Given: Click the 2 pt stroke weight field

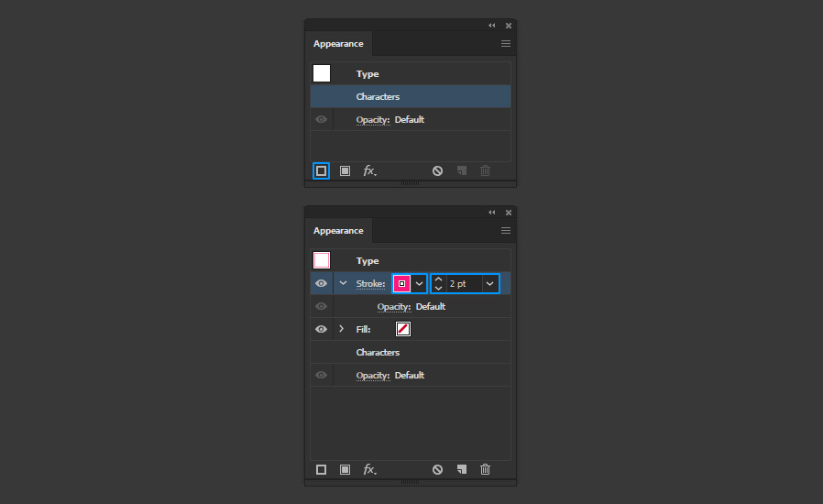Looking at the screenshot, I should pos(464,283).
